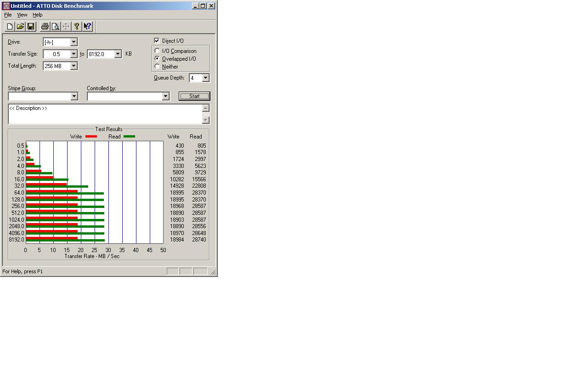Select the Neither radio button
The height and width of the screenshot is (368, 588).
point(157,67)
